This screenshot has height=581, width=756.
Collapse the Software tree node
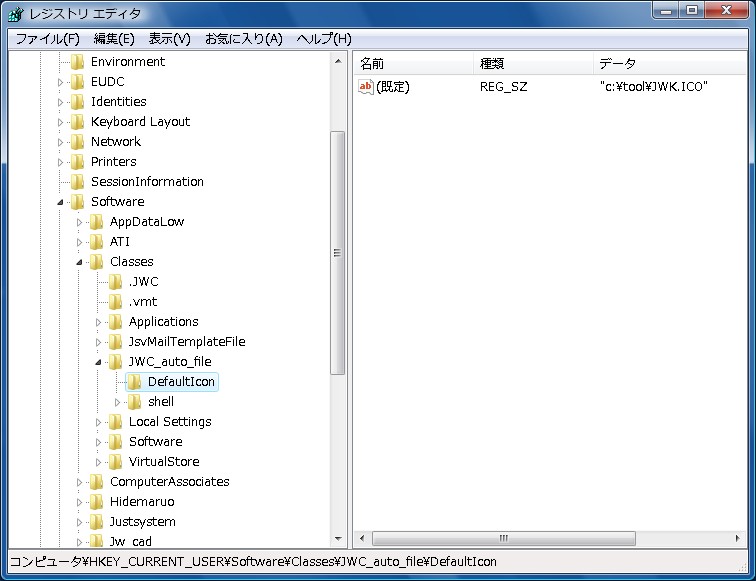61,202
